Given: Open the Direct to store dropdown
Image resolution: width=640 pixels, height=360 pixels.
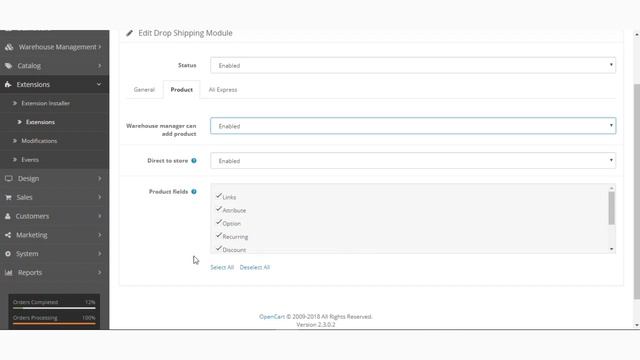Looking at the screenshot, I should pos(413,160).
